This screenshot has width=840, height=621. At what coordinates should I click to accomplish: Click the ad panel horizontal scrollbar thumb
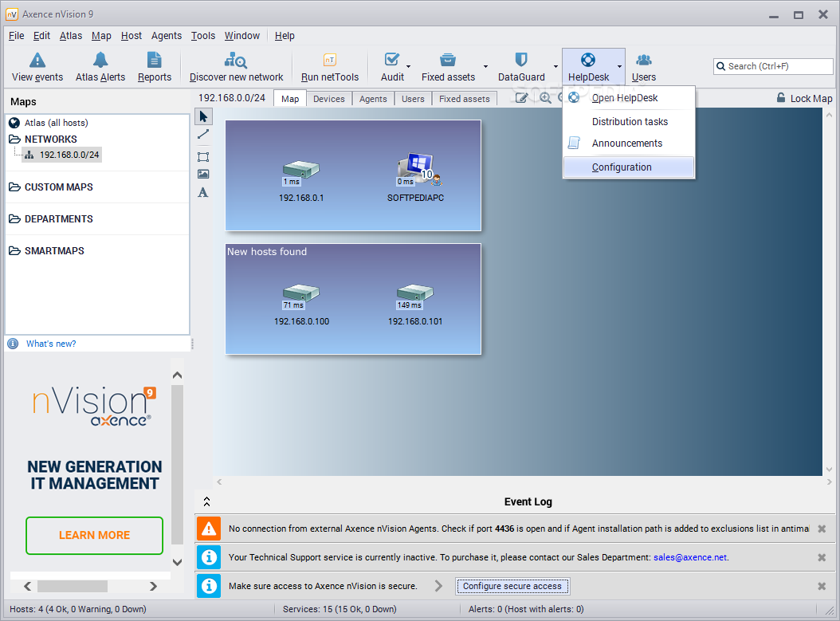73,586
